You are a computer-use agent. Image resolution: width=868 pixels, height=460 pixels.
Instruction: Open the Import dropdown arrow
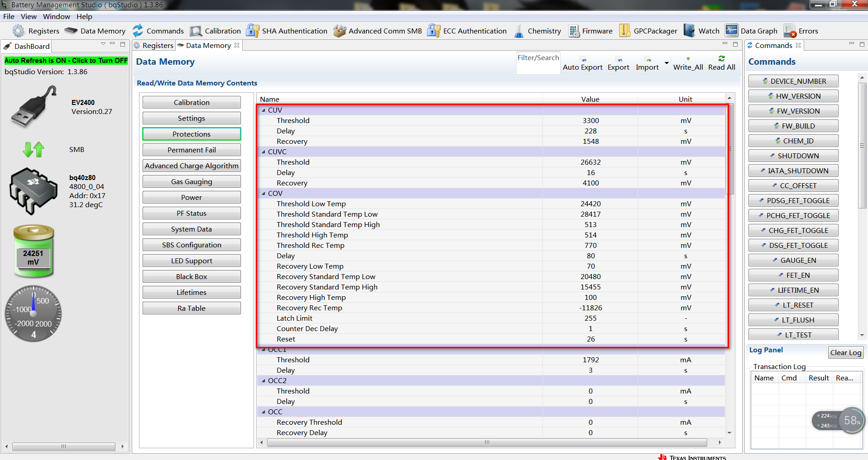point(667,63)
